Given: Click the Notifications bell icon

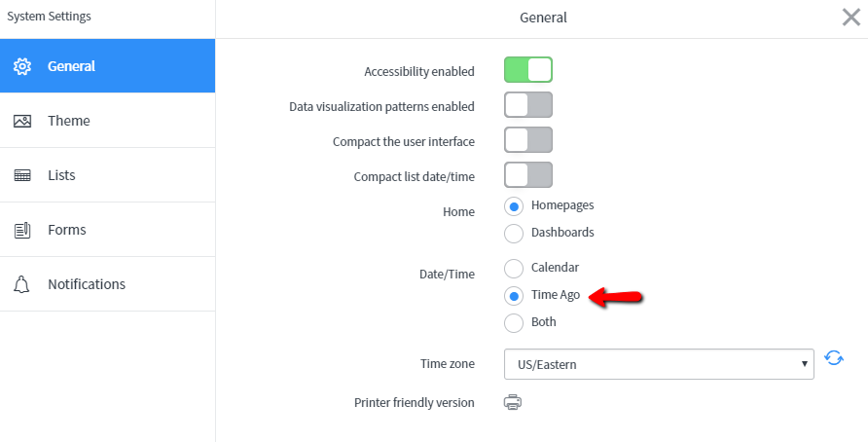Looking at the screenshot, I should pos(21,284).
